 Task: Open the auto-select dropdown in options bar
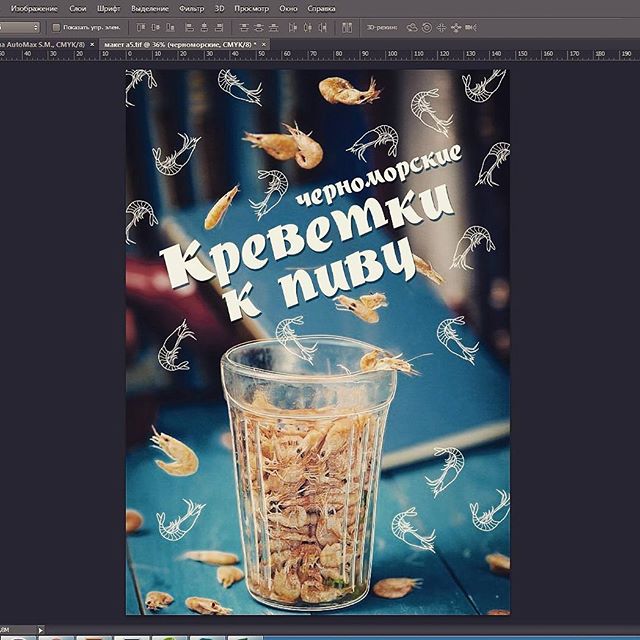tap(20, 27)
